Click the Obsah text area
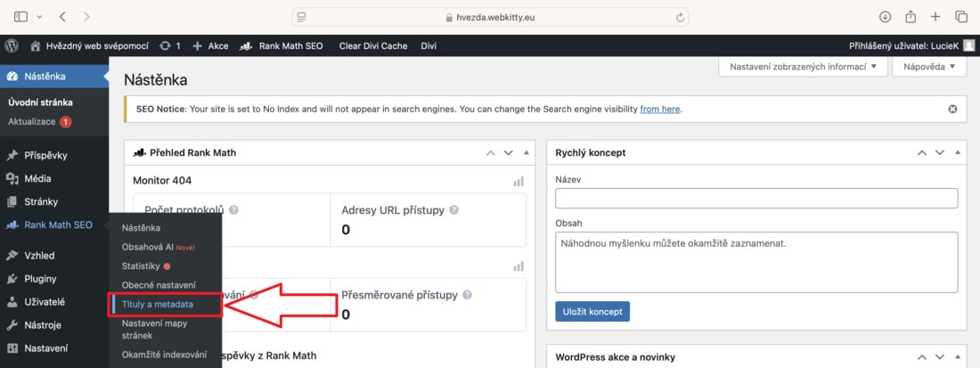Image resolution: width=980 pixels, height=368 pixels. click(x=756, y=262)
